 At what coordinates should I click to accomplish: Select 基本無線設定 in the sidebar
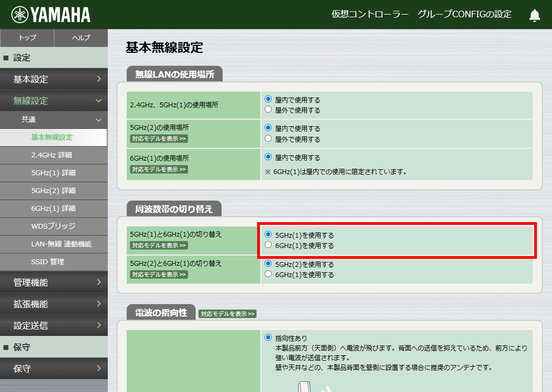click(54, 137)
